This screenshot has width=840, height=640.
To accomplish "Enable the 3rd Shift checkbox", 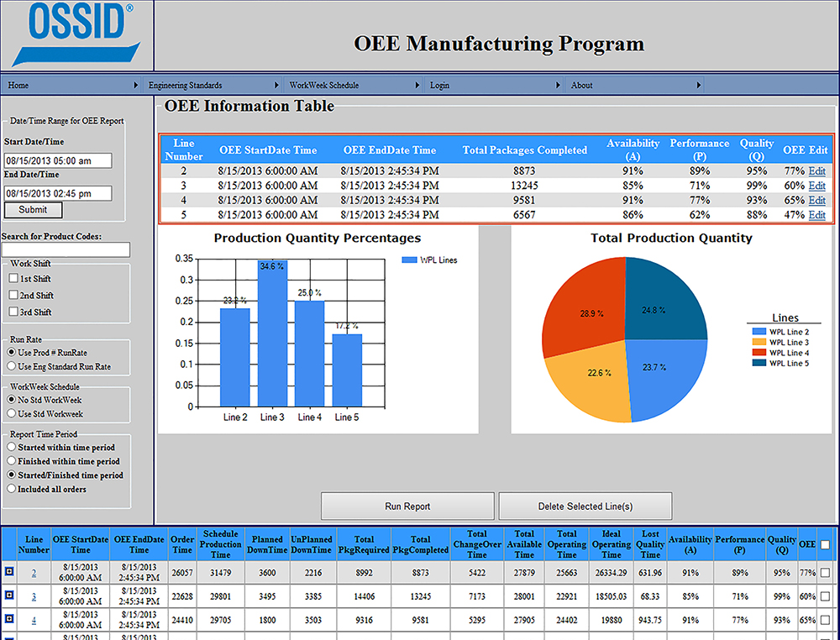I will pyautogui.click(x=13, y=312).
